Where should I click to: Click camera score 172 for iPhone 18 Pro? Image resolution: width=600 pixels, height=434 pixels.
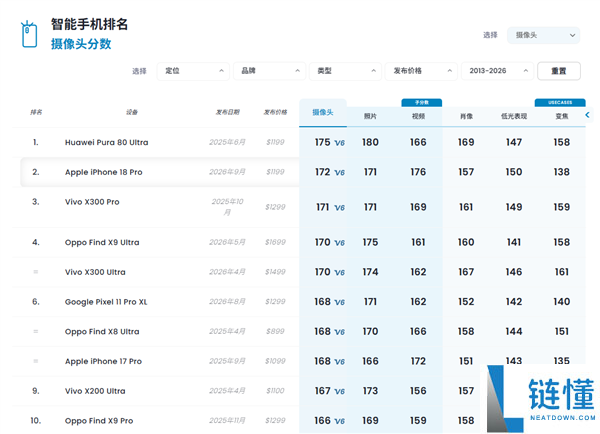(322, 172)
